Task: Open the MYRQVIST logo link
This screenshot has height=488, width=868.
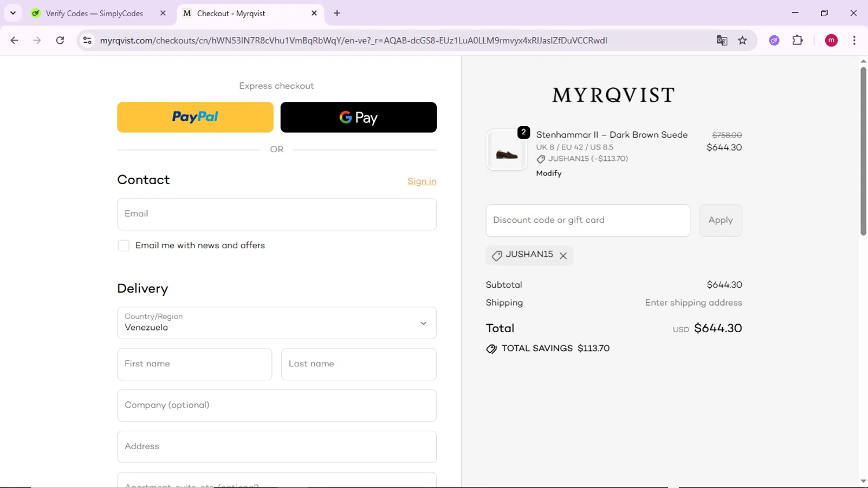Action: pos(613,95)
